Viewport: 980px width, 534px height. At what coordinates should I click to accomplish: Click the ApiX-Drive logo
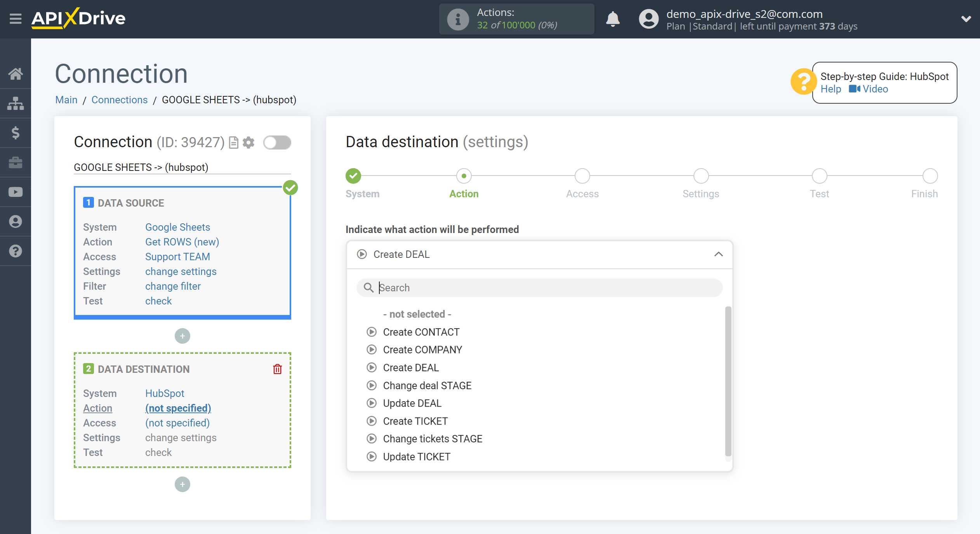tap(78, 18)
